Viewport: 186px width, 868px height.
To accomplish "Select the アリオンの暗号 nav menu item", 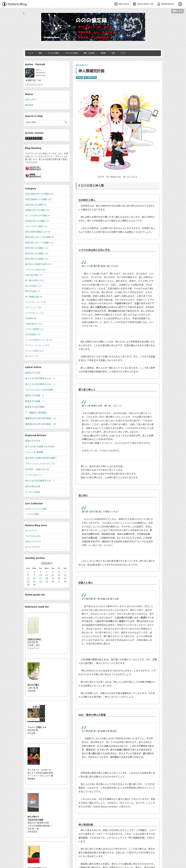I will [53, 53].
